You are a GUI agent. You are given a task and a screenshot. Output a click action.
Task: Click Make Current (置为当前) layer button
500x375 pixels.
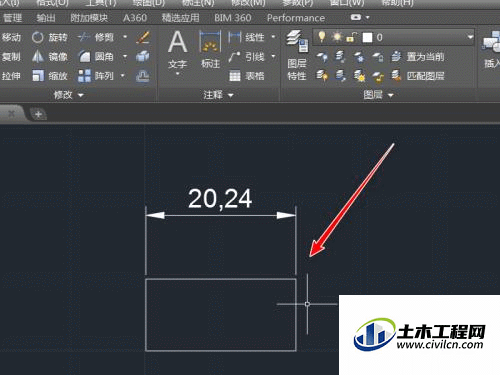tap(418, 57)
